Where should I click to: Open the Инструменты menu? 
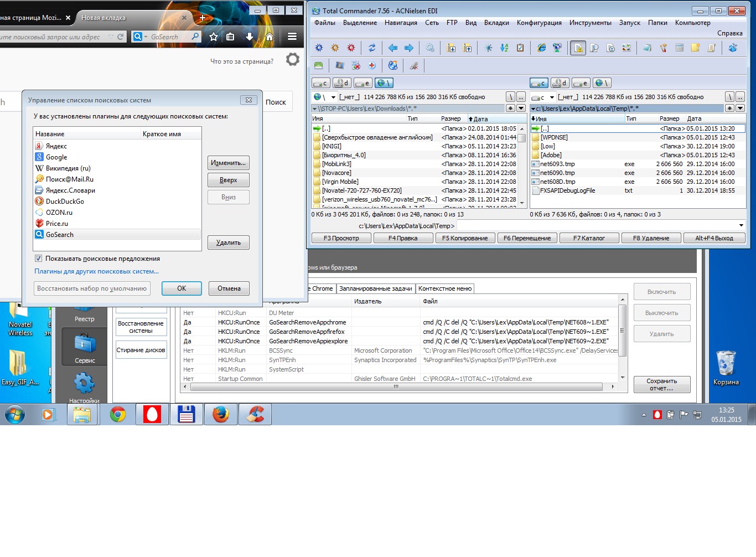[x=590, y=23]
